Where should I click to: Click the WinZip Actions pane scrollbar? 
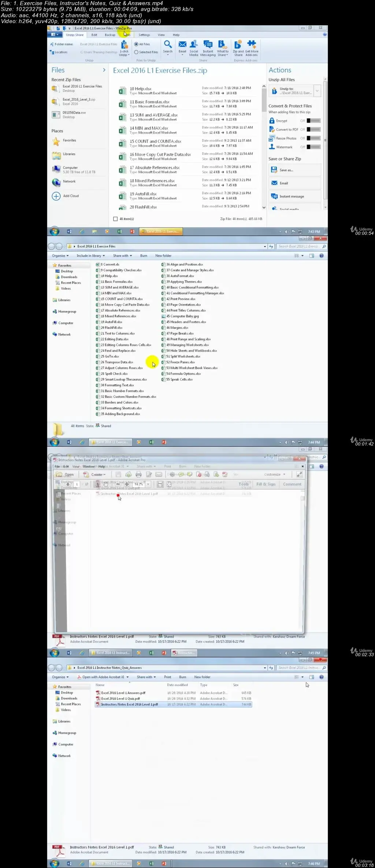click(325, 143)
